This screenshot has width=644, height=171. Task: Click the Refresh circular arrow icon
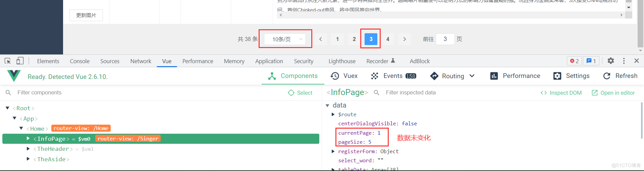607,76
